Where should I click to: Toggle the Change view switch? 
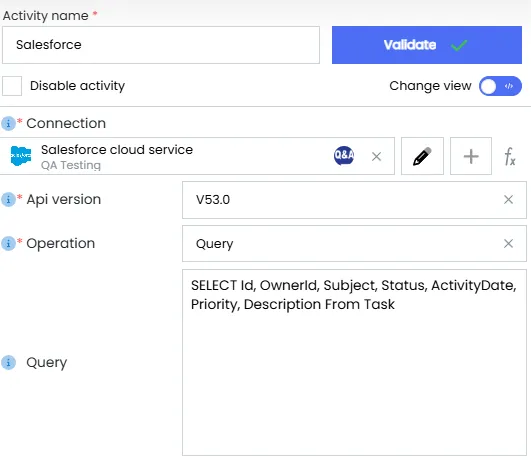point(500,86)
